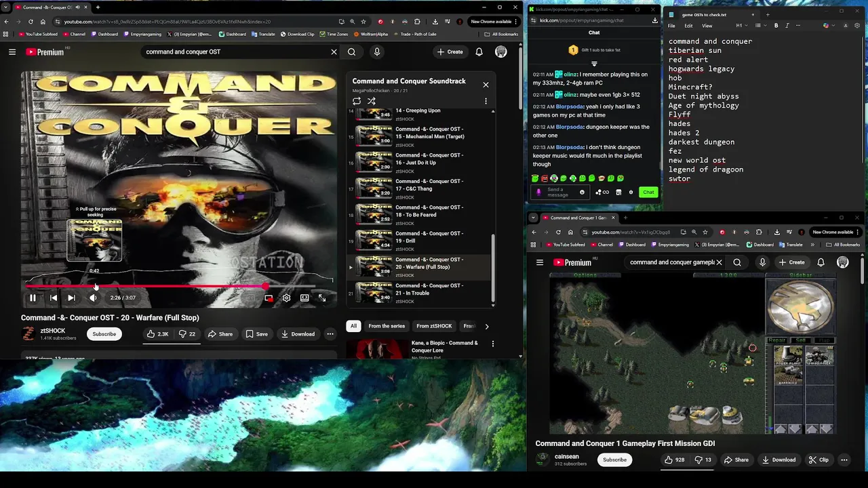Open View menu in Notepad

click(x=707, y=26)
